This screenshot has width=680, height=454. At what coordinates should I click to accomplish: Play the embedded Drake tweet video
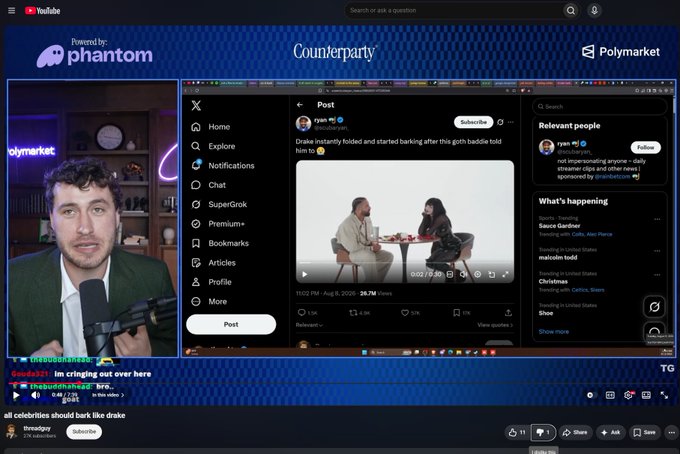[304, 274]
